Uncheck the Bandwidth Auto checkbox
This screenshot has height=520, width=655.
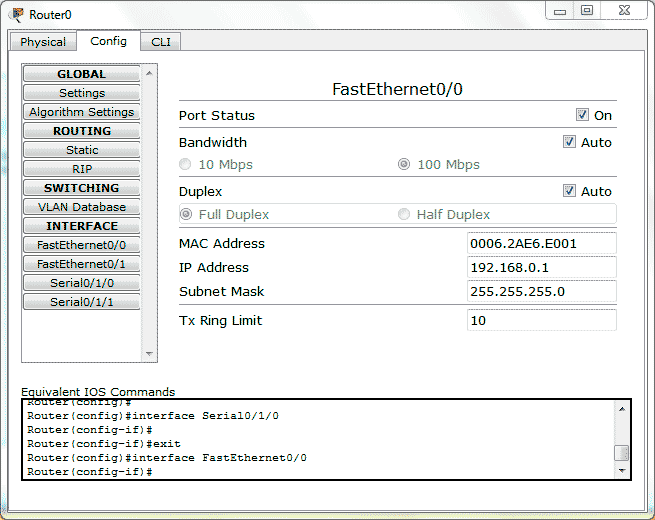[x=570, y=142]
